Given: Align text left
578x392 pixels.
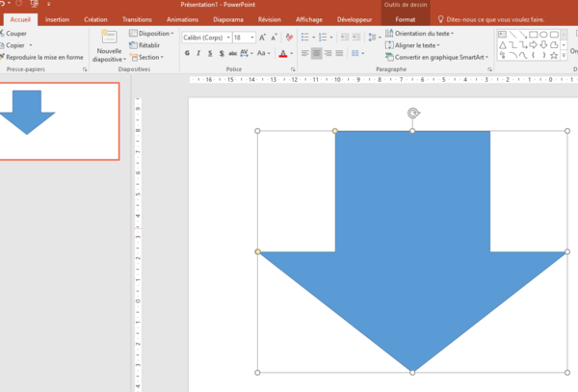Looking at the screenshot, I should (304, 53).
